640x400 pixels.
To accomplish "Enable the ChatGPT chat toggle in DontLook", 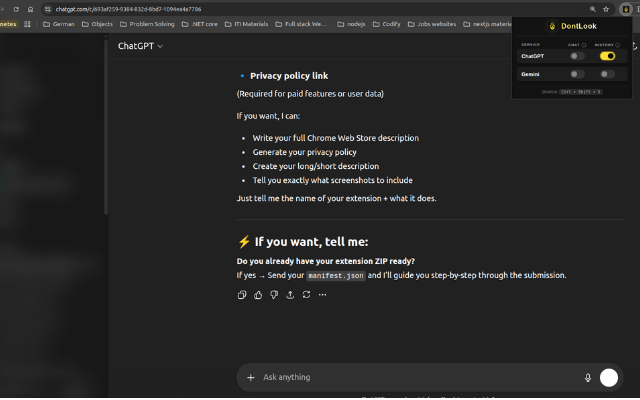I will pos(577,56).
